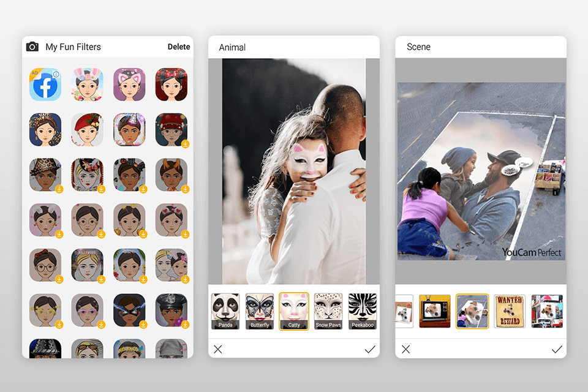Image resolution: width=588 pixels, height=392 pixels.
Task: Select the Wanted Reward scene
Action: (x=509, y=311)
